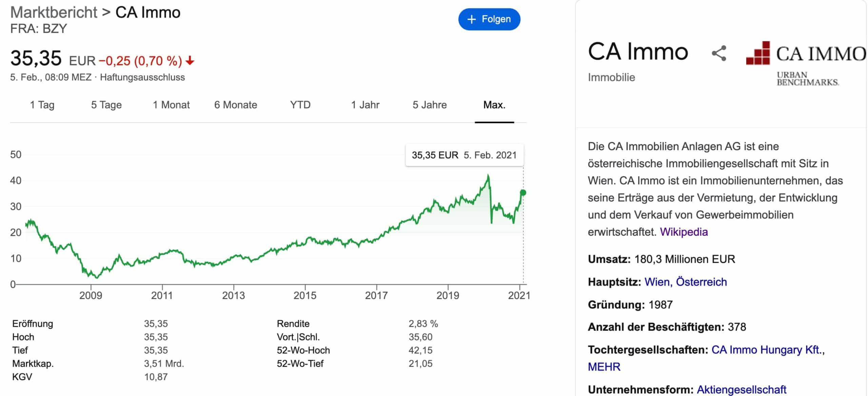The width and height of the screenshot is (868, 396).
Task: Click the share icon next to CA Immo
Action: pos(719,53)
